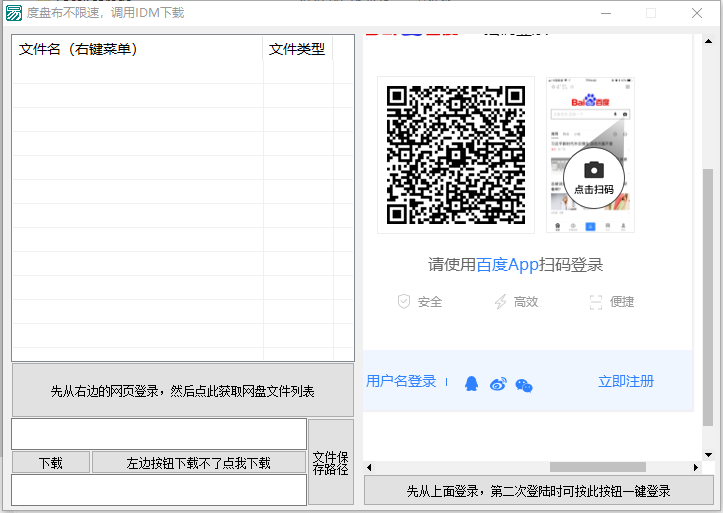The image size is (723, 513).
Task: Click the scan-frame icon beside 便捷
Action: click(596, 301)
